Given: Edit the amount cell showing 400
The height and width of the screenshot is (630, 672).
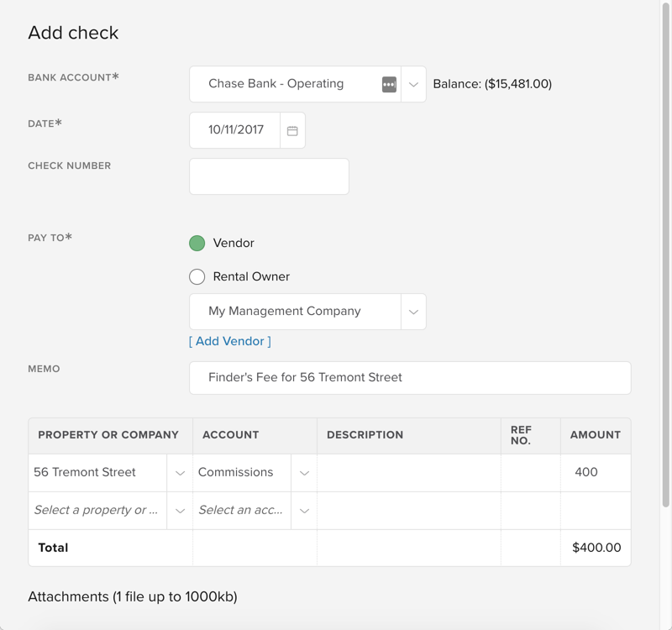Looking at the screenshot, I should tap(596, 472).
